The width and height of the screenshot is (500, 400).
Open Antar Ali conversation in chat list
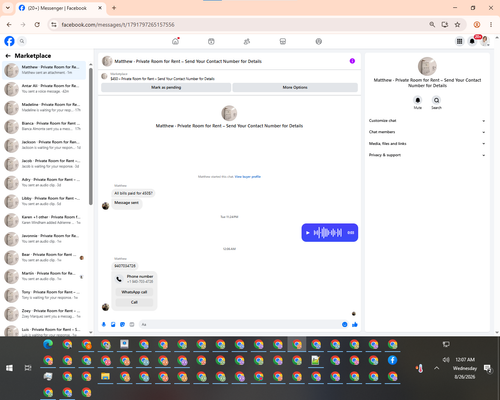[x=44, y=89]
